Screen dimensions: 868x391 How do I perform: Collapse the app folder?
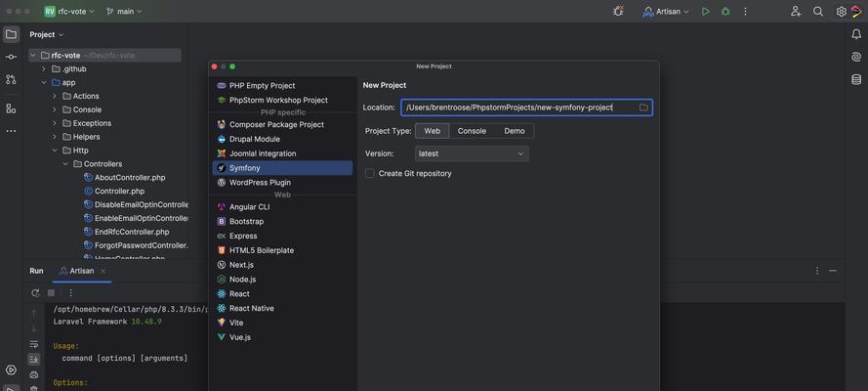[x=44, y=82]
